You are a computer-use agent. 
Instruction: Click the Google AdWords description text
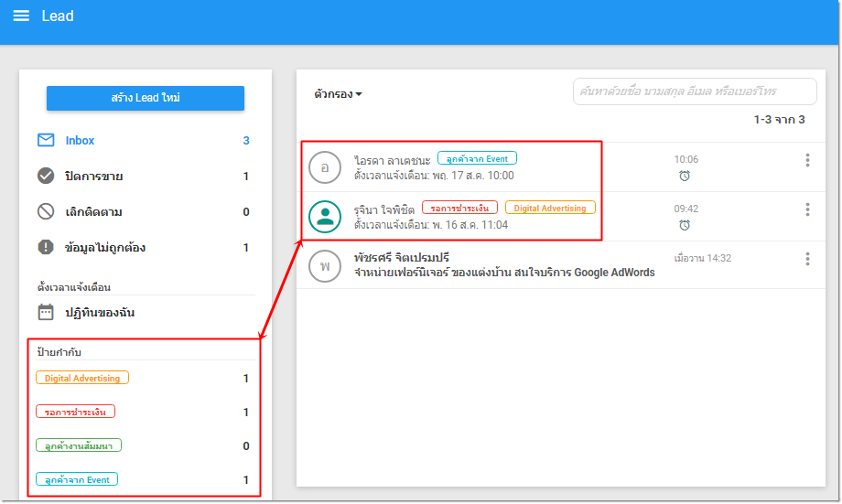(x=504, y=273)
